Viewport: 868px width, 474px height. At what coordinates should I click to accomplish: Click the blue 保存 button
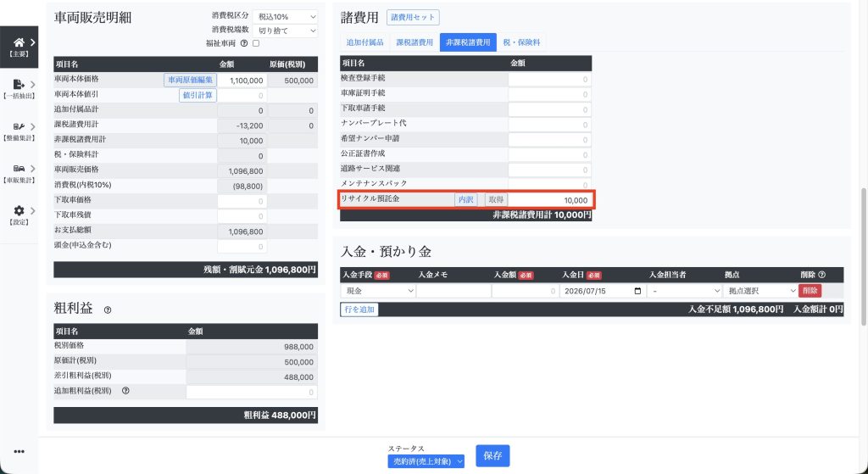click(x=492, y=455)
